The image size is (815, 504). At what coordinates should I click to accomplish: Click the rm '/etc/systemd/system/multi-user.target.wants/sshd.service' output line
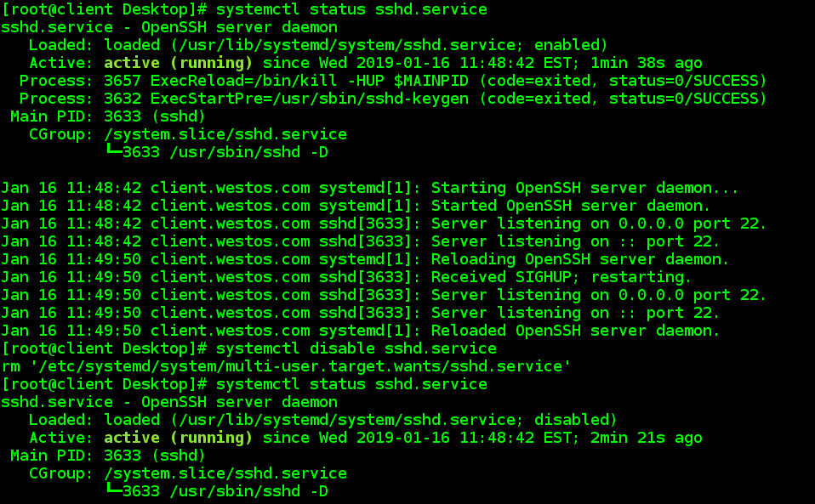click(286, 366)
